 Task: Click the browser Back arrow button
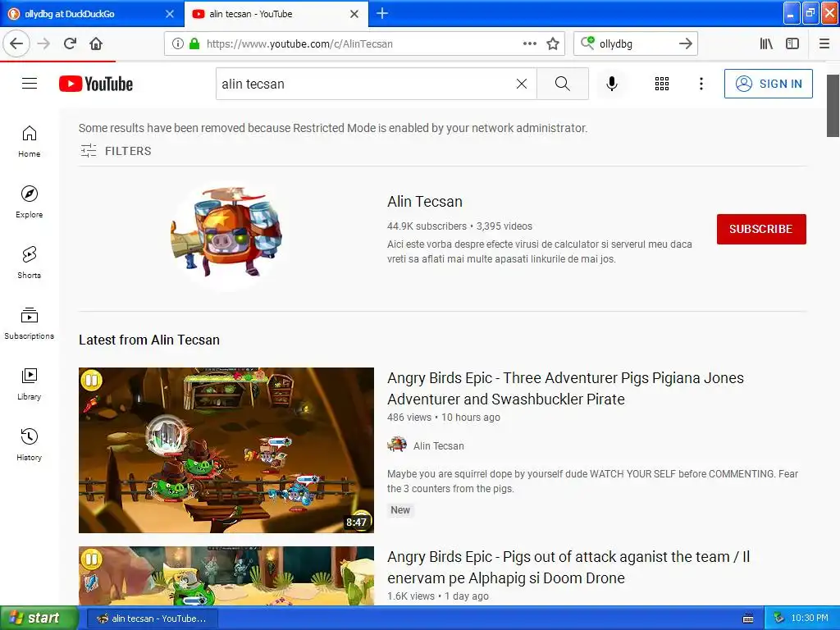pos(16,44)
